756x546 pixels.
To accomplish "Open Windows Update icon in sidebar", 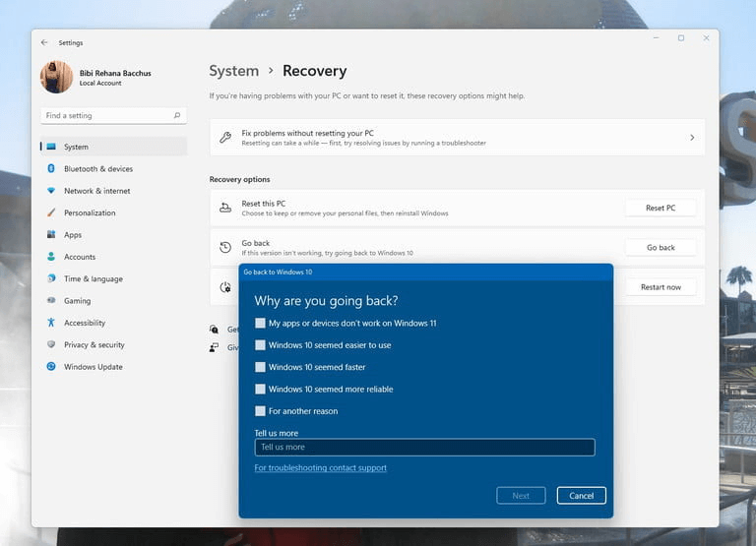I will (x=51, y=366).
